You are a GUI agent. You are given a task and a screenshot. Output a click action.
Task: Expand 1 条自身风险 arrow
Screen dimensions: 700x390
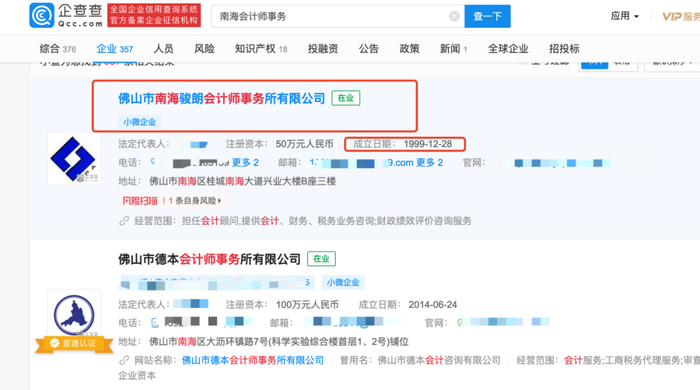pos(219,201)
